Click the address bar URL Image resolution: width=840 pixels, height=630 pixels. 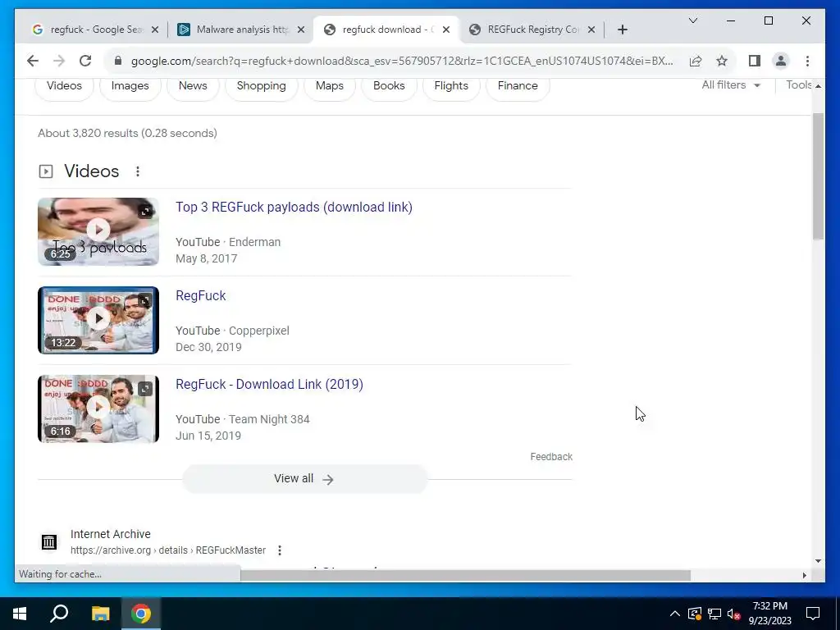click(x=402, y=61)
